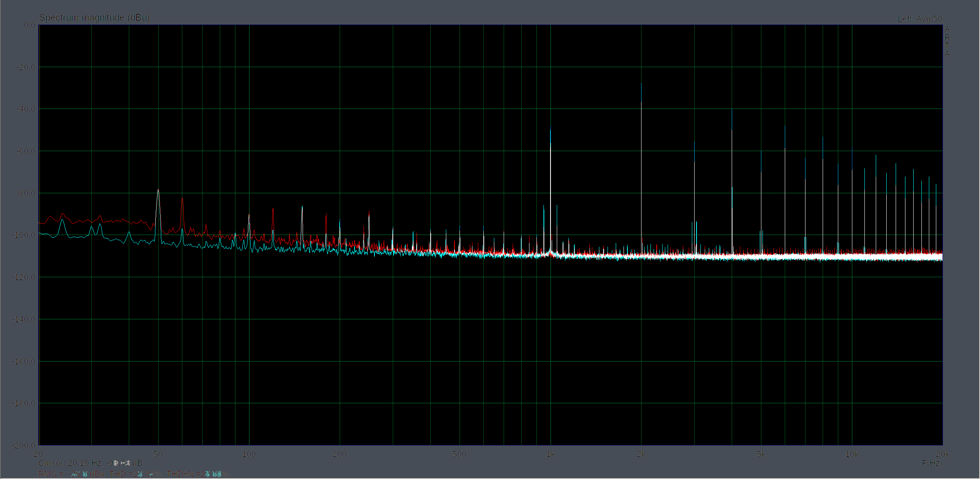
Task: Click the '5k' frequency axis label
Action: coord(761,454)
